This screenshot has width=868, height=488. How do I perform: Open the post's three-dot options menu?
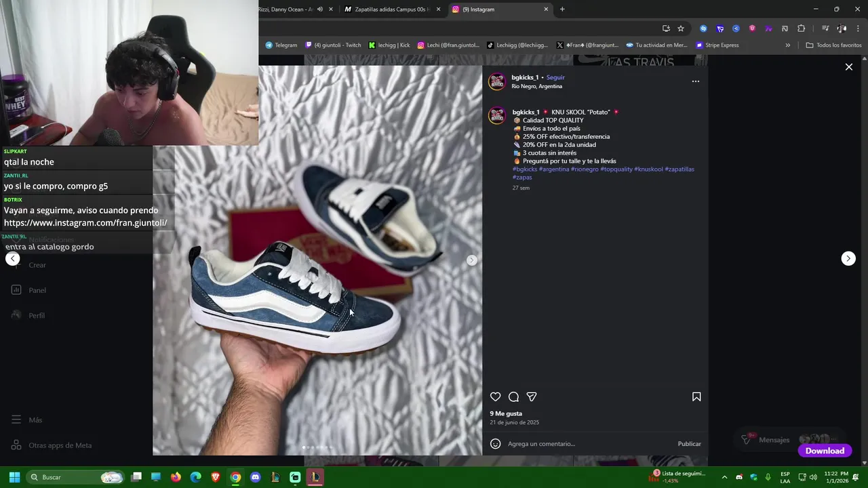click(695, 81)
